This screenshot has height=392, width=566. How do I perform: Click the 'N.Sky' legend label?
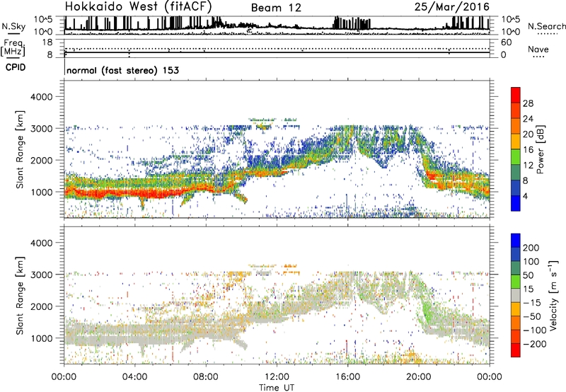pyautogui.click(x=13, y=26)
